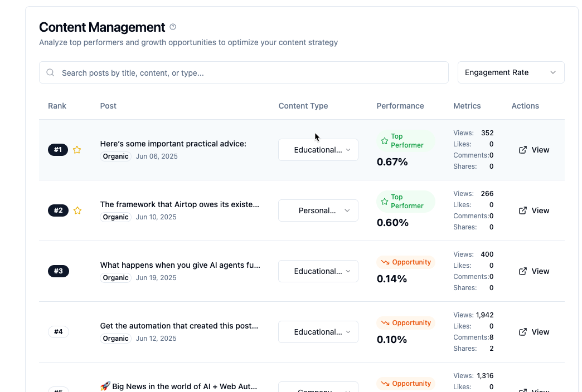The width and height of the screenshot is (582, 392).
Task: Click the Performance column header
Action: [x=400, y=106]
